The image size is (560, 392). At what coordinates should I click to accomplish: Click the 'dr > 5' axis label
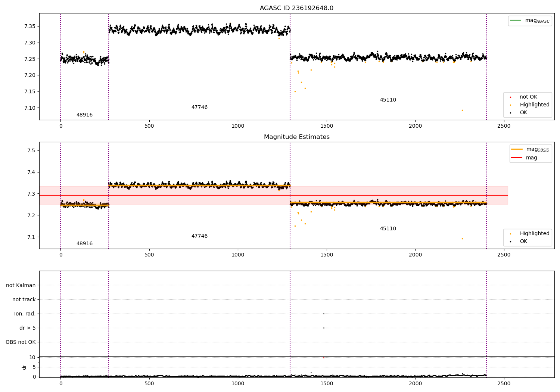28,328
